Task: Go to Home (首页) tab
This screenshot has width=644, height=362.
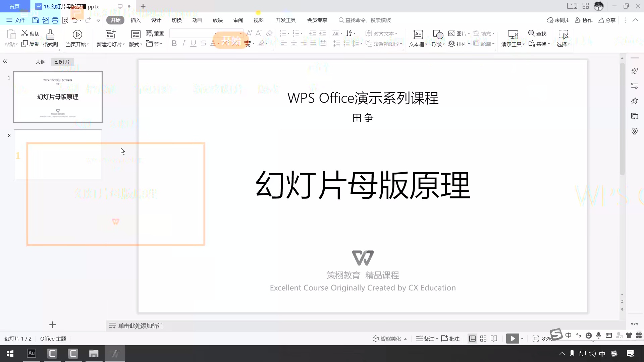Action: [x=14, y=6]
